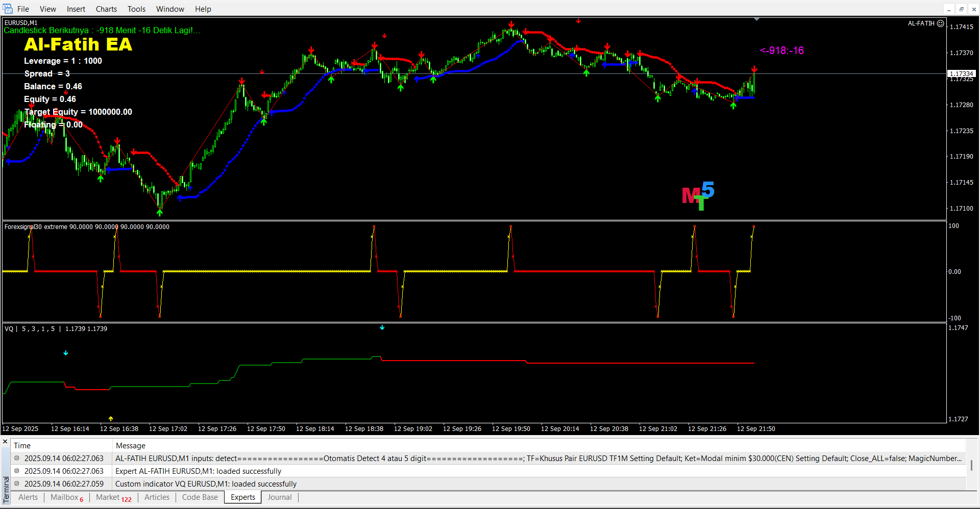Click the MetaTrader app icon in the menu bar

[x=8, y=9]
